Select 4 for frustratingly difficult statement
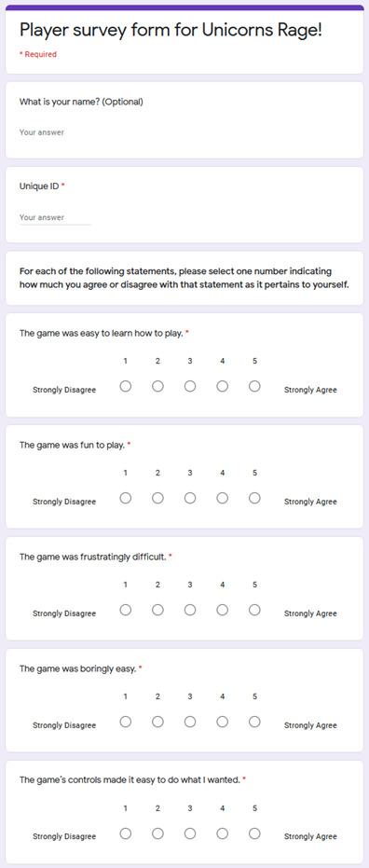 (x=223, y=610)
